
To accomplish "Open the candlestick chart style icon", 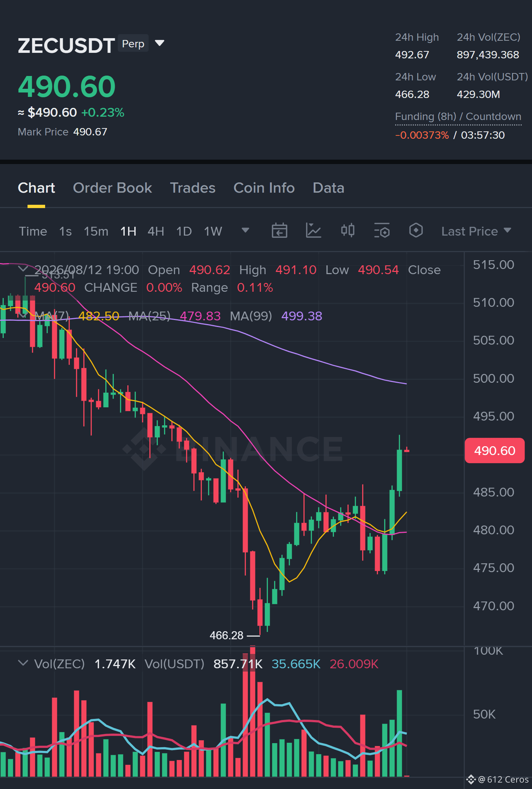I will point(348,231).
